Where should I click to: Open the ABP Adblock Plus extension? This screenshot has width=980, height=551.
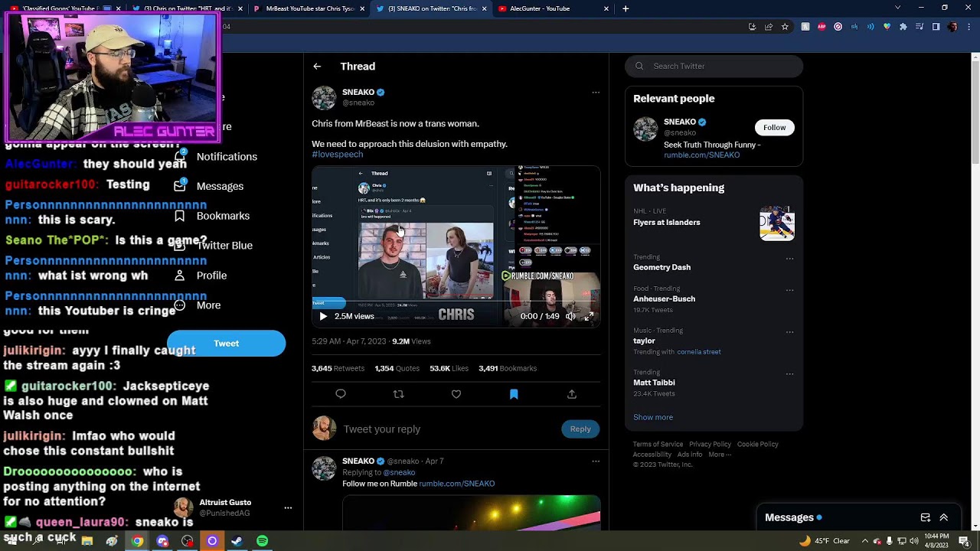pos(822,27)
